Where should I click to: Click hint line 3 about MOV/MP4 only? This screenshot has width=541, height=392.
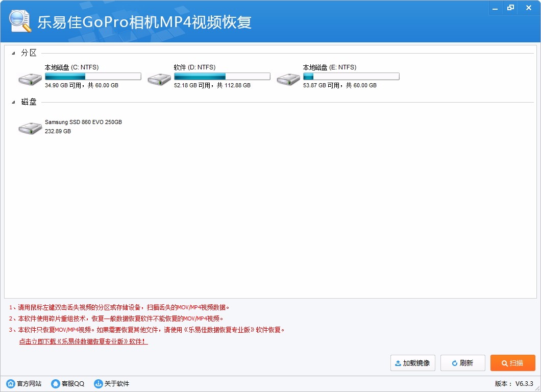[x=146, y=330]
